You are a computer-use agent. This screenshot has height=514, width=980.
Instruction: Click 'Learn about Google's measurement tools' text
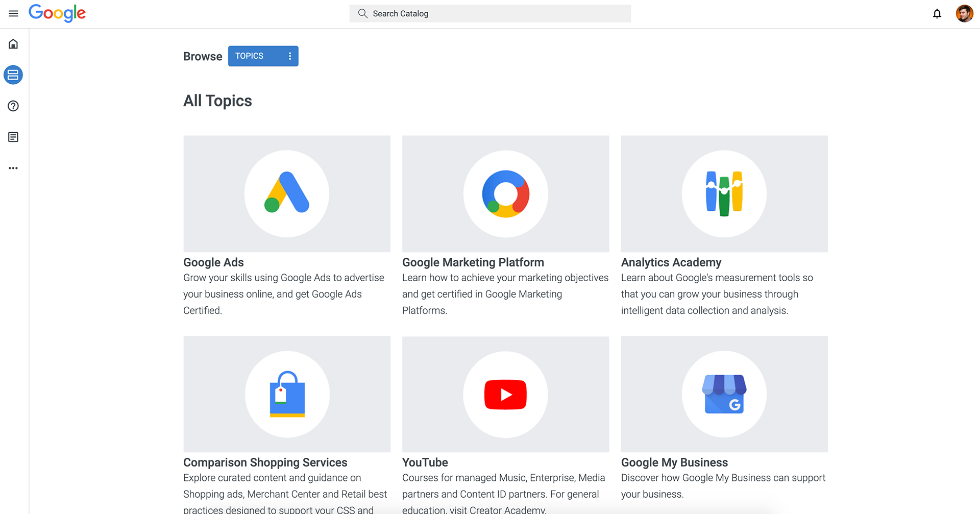click(717, 294)
